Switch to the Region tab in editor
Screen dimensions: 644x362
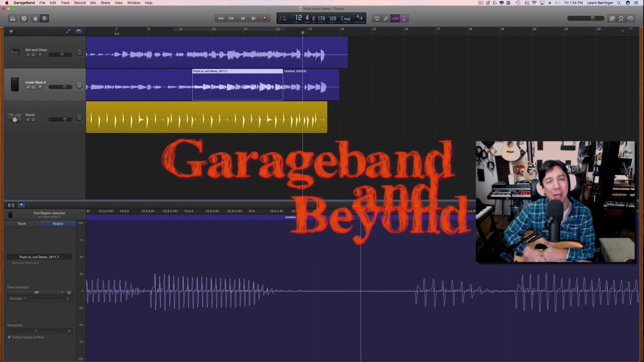58,224
